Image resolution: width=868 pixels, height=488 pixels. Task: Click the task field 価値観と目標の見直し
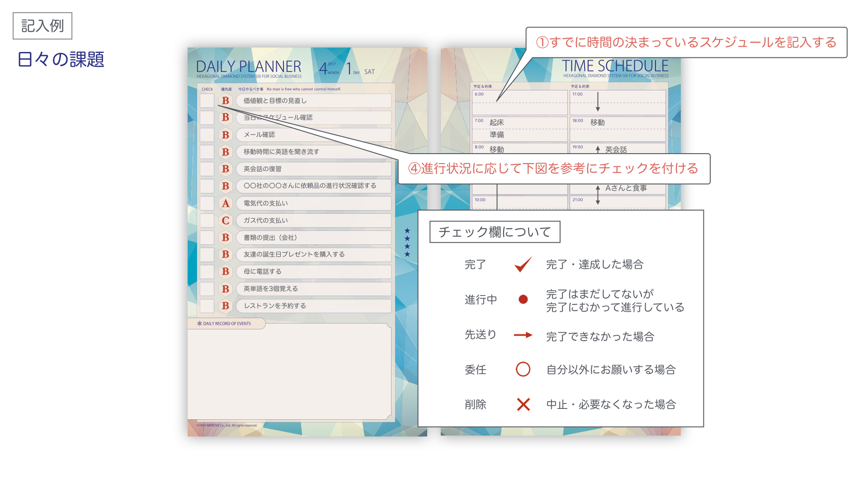(x=314, y=101)
